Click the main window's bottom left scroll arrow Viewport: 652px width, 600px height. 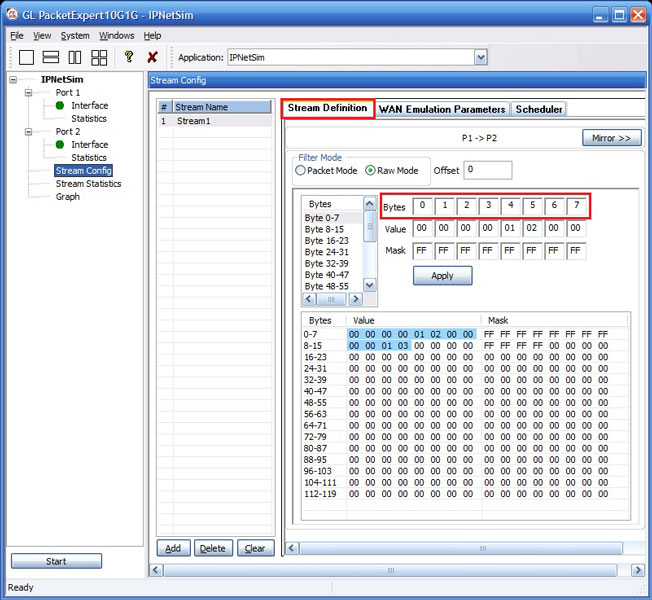(x=156, y=570)
